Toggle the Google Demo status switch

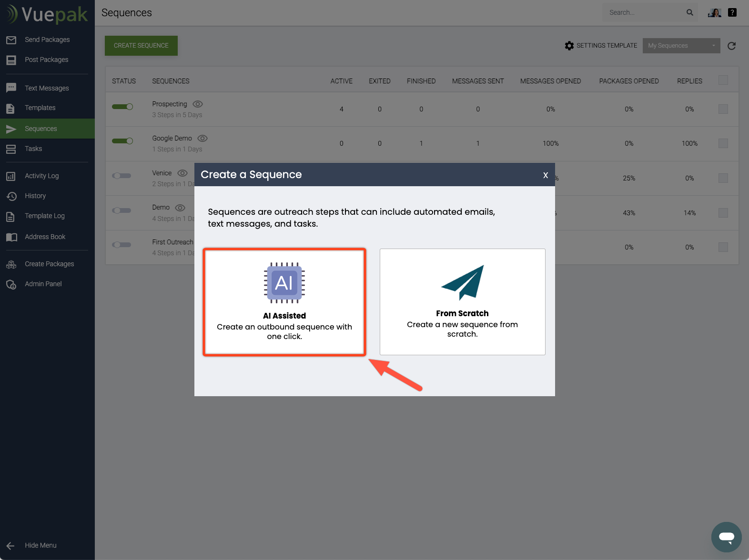122,141
